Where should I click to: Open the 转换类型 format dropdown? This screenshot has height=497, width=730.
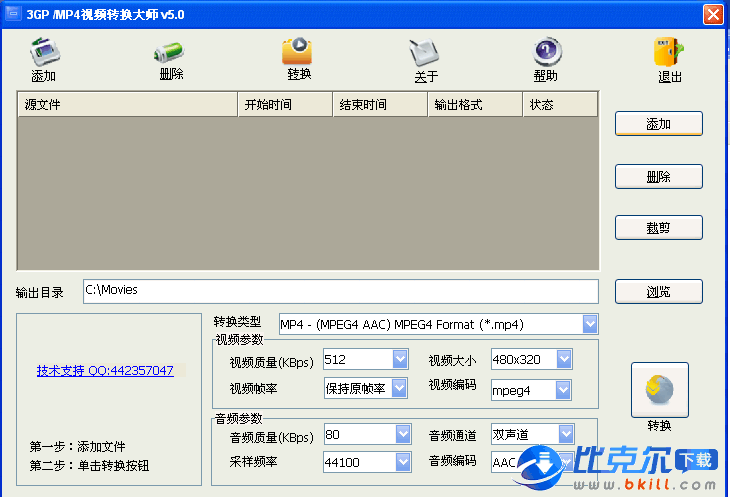click(590, 324)
